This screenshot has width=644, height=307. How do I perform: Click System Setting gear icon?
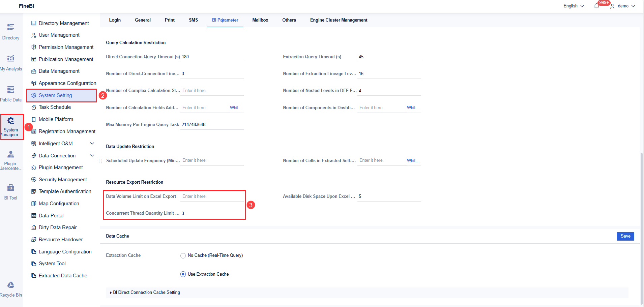point(34,95)
